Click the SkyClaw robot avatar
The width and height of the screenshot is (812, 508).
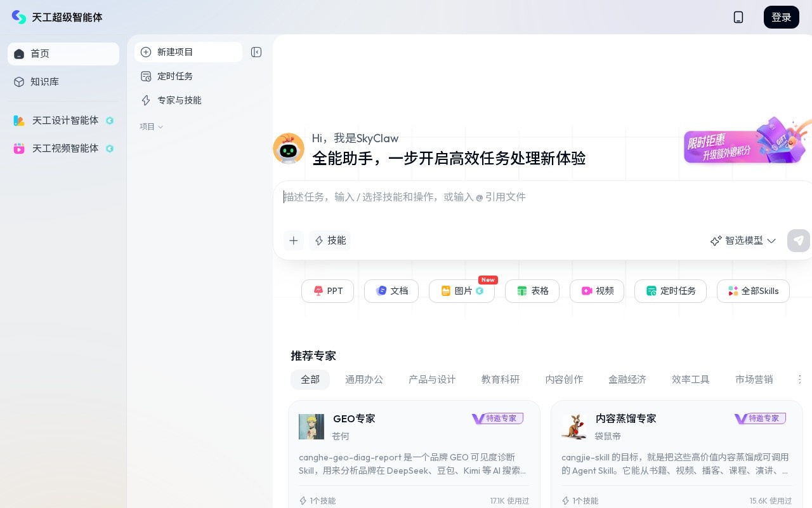[289, 149]
